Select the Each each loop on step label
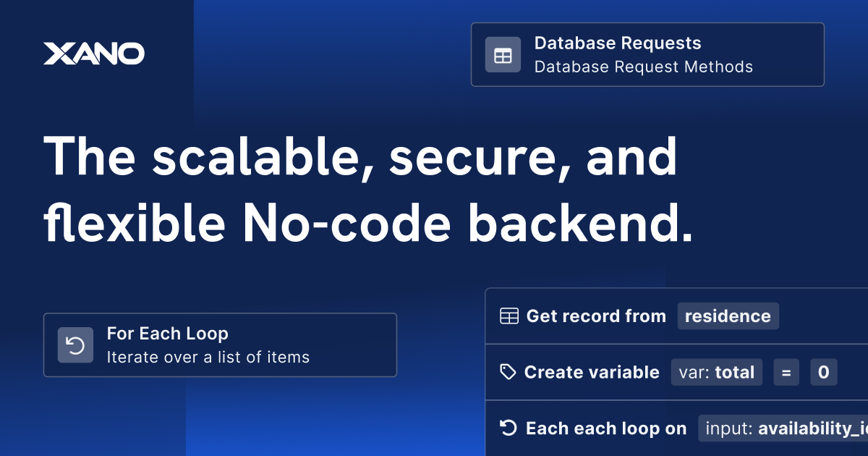The height and width of the screenshot is (456, 868). click(605, 428)
